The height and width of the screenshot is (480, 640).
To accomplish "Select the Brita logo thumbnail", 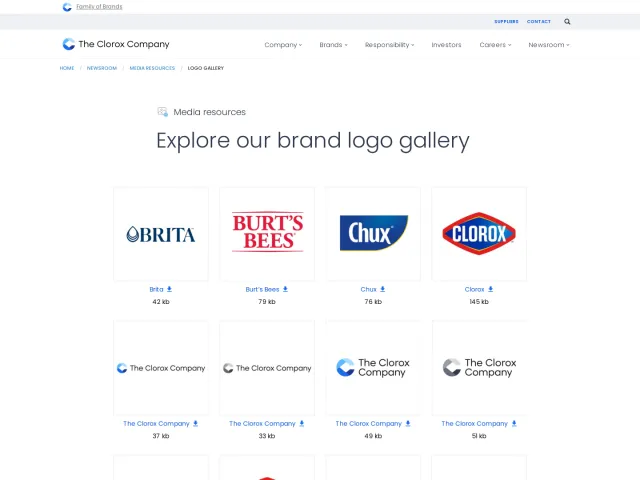I will [x=161, y=234].
